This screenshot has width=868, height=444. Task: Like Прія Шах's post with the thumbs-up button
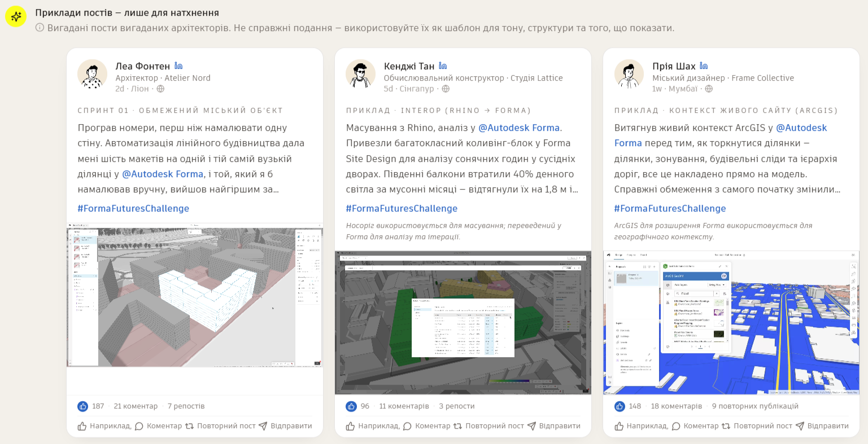641,426
